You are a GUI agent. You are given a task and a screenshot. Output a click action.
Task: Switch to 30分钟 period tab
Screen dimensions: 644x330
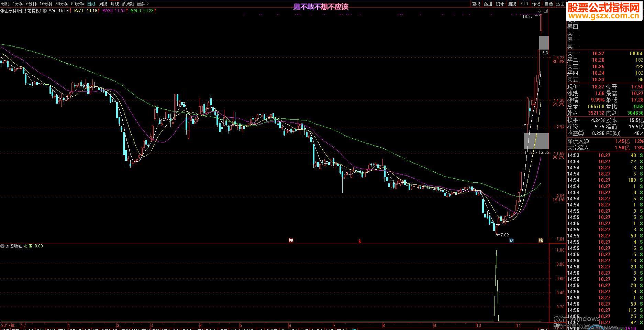(62, 4)
